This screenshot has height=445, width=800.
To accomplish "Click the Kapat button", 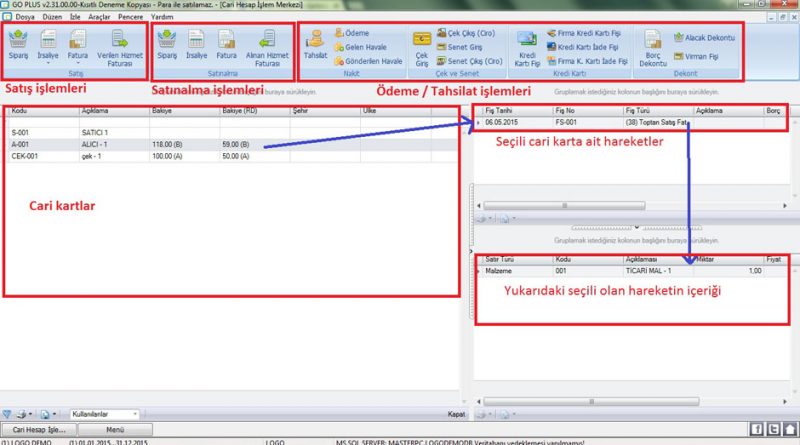I will pos(454,413).
